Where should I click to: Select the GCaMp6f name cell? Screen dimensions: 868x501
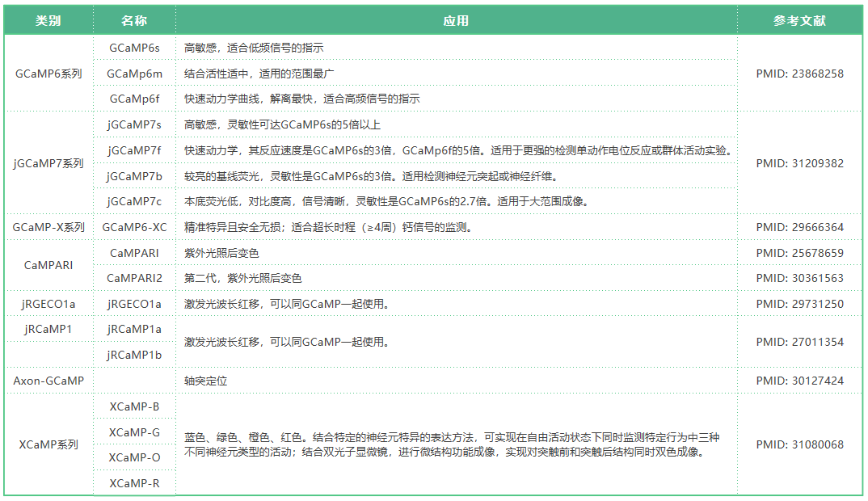(x=134, y=99)
